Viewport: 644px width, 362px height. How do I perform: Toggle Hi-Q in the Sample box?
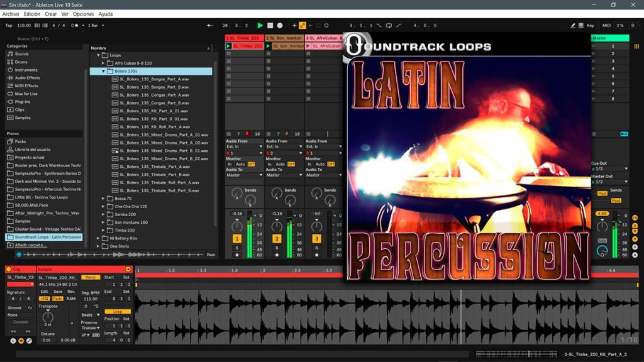coord(45,299)
